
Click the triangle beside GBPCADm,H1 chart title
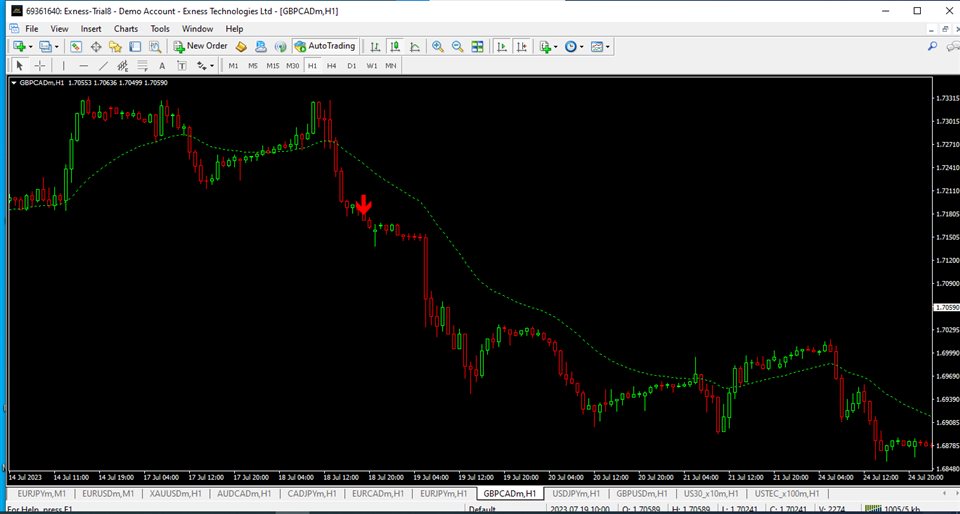(14, 83)
